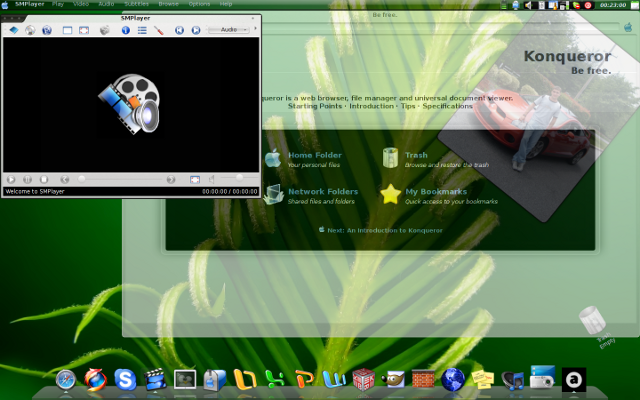The image size is (640, 400).
Task: Open the orange P Office-style icon in dock
Action: [304, 380]
